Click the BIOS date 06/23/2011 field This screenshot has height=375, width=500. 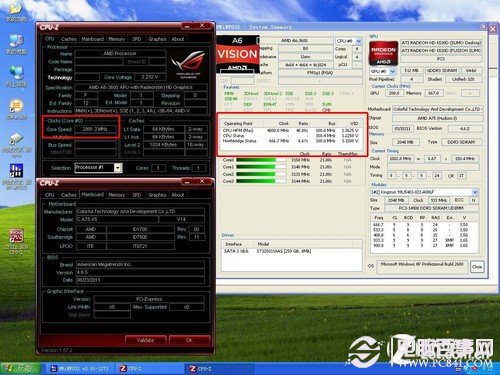[140, 280]
